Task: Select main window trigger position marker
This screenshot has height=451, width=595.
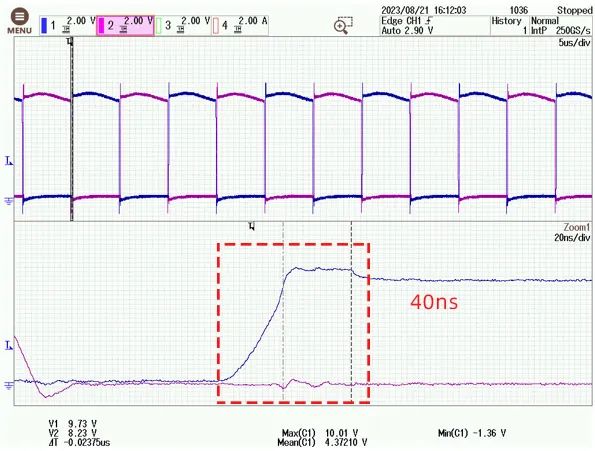Action: (69, 41)
